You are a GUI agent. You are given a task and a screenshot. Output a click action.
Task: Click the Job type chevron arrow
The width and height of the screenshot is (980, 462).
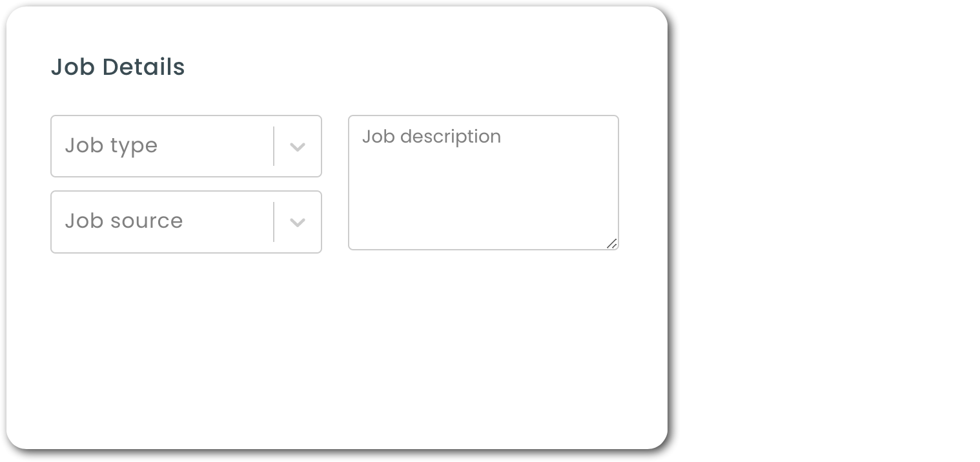297,147
